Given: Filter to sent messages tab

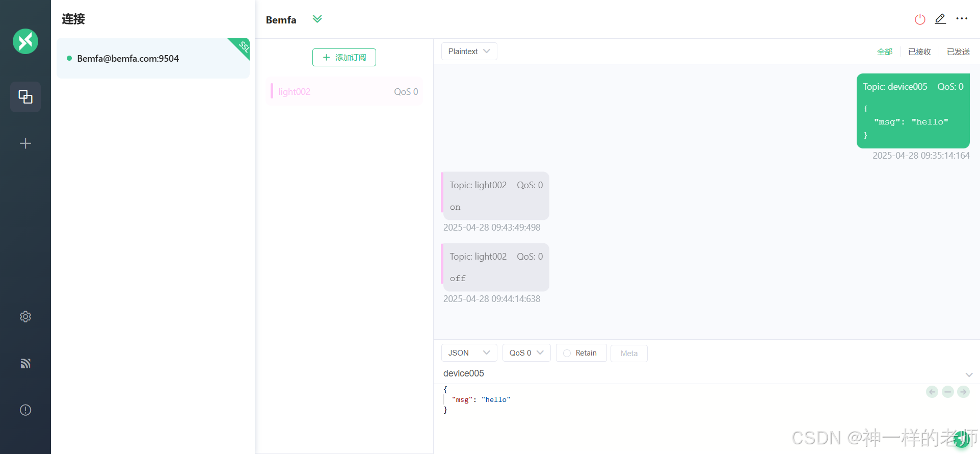Looking at the screenshot, I should pyautogui.click(x=958, y=52).
